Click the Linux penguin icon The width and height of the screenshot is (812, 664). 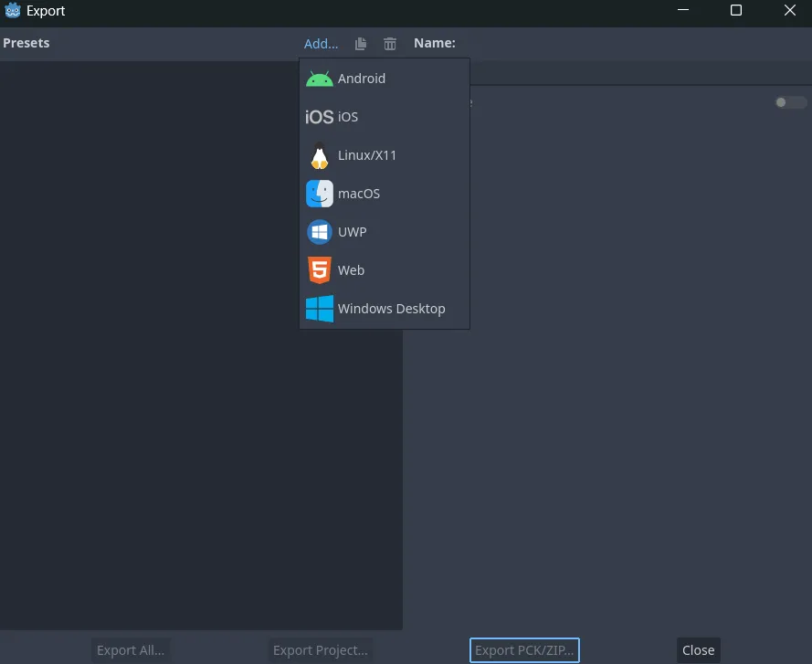[x=319, y=155]
